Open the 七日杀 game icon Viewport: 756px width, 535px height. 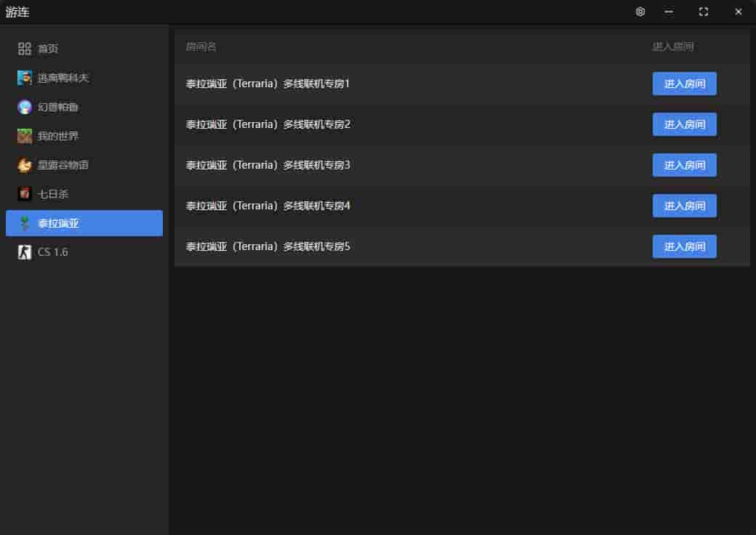[25, 194]
